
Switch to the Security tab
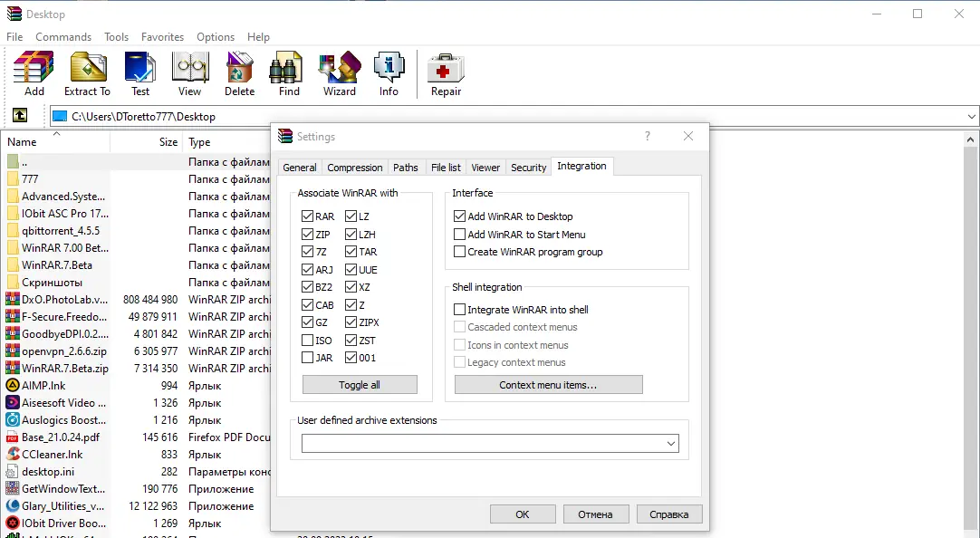point(528,168)
